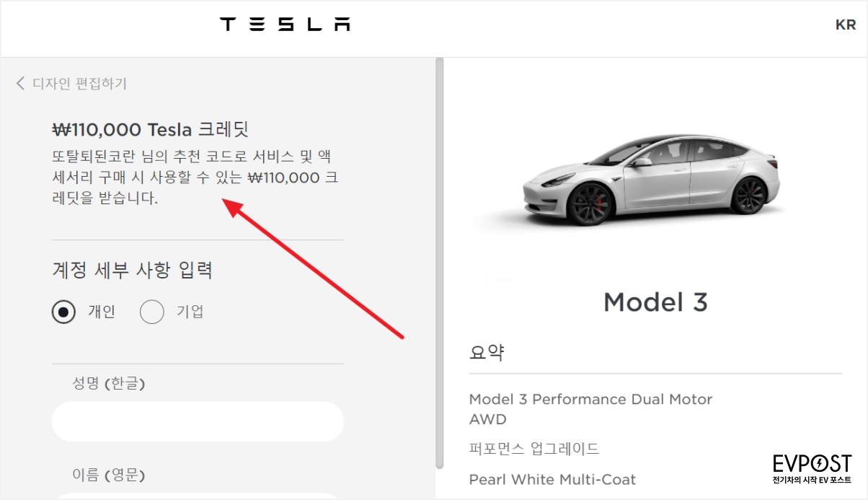Click the 요약 section heading
Screen dimensions: 868x500
click(487, 353)
